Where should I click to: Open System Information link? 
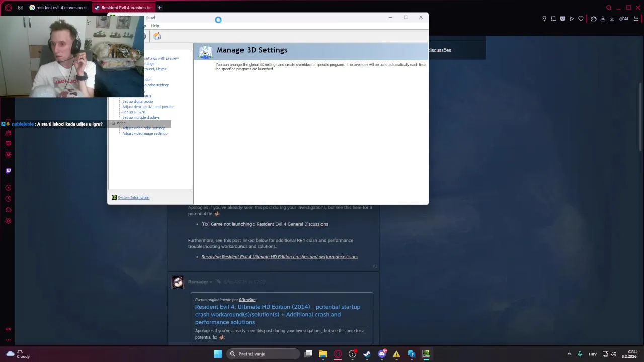pos(133,198)
